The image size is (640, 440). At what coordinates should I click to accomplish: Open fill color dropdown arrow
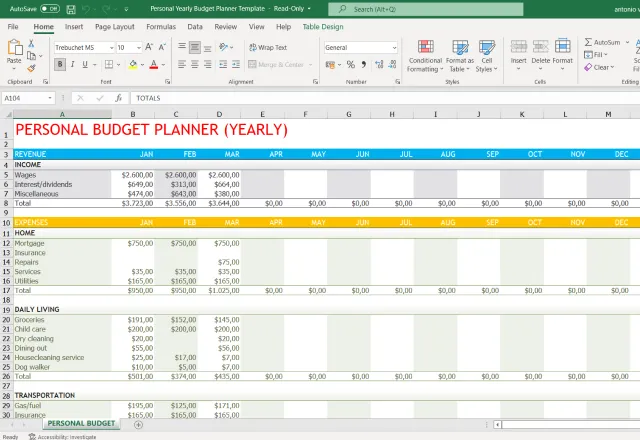click(x=142, y=64)
